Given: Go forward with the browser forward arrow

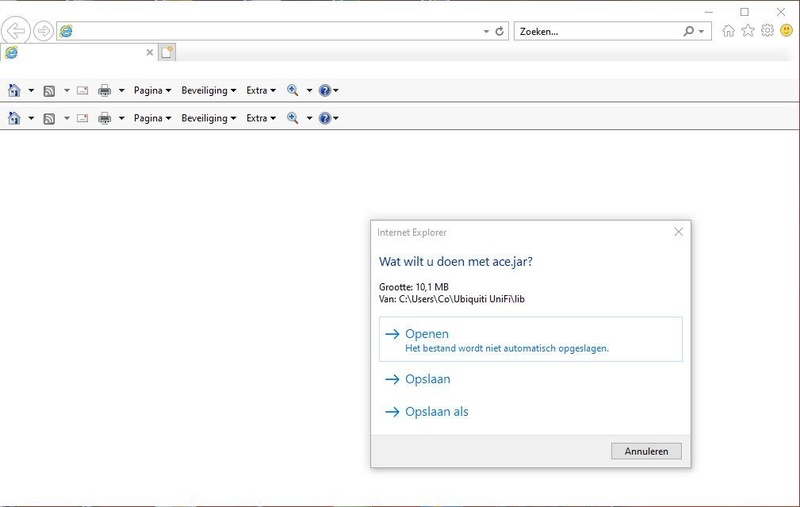Looking at the screenshot, I should click(43, 31).
